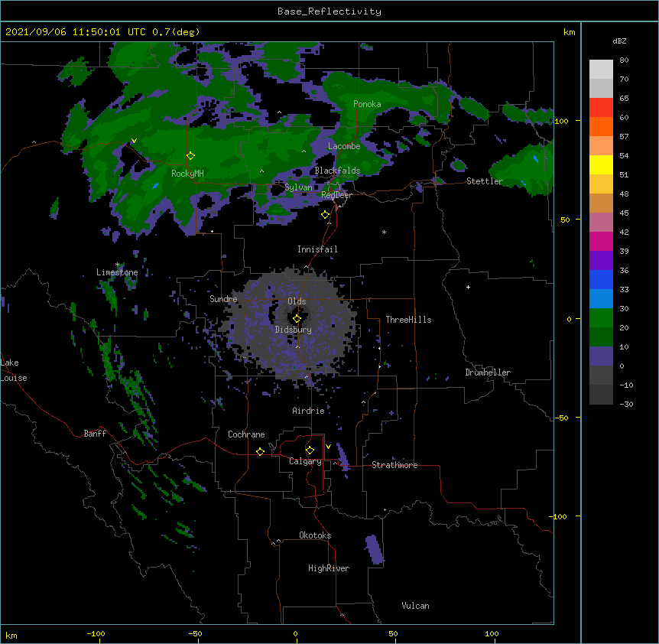659x644 pixels.
Task: Click the Cochrane city label
Action: pyautogui.click(x=246, y=434)
